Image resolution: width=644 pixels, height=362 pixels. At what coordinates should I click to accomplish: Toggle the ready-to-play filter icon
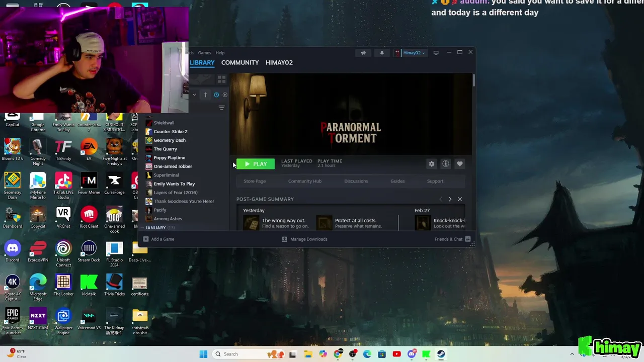click(x=225, y=95)
